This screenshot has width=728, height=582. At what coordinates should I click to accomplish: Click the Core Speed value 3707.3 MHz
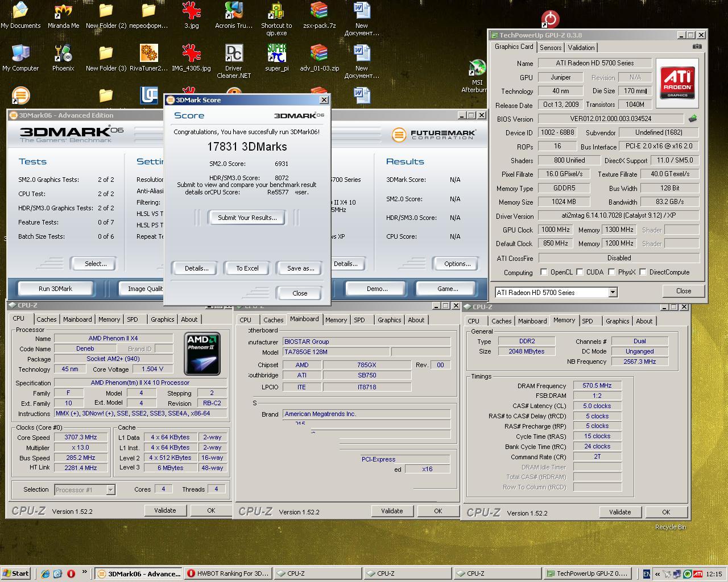(x=81, y=437)
